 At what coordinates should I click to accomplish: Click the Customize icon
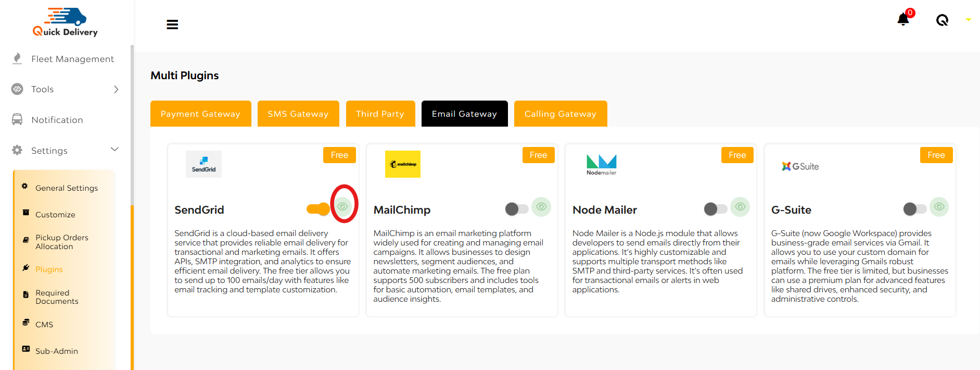[26, 213]
